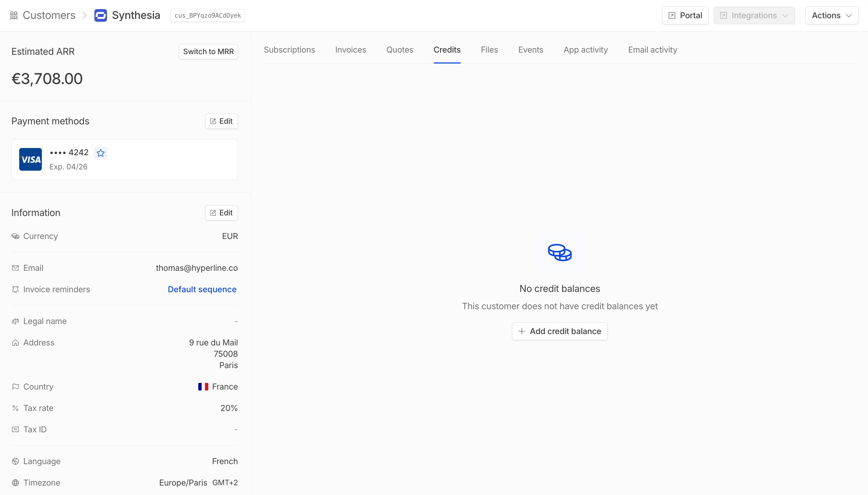Click the Legal name scales icon

coord(15,321)
